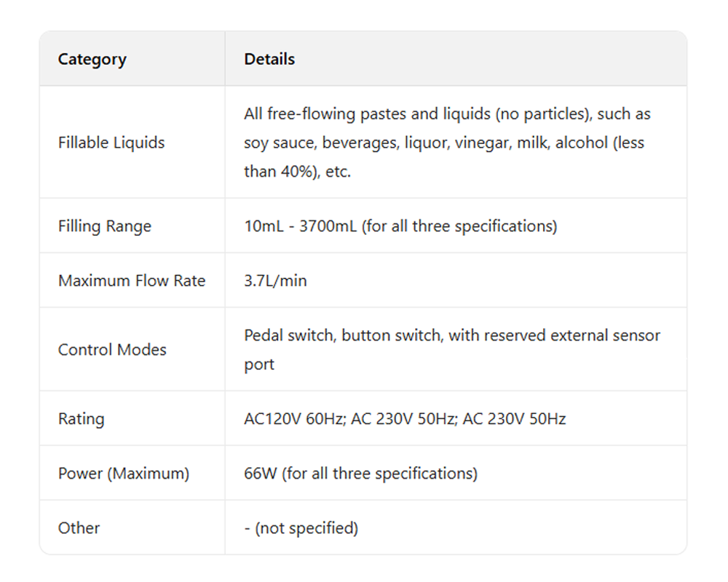This screenshot has height=582, width=728.
Task: Click the 3.7L/min flow rate value
Action: tap(275, 281)
